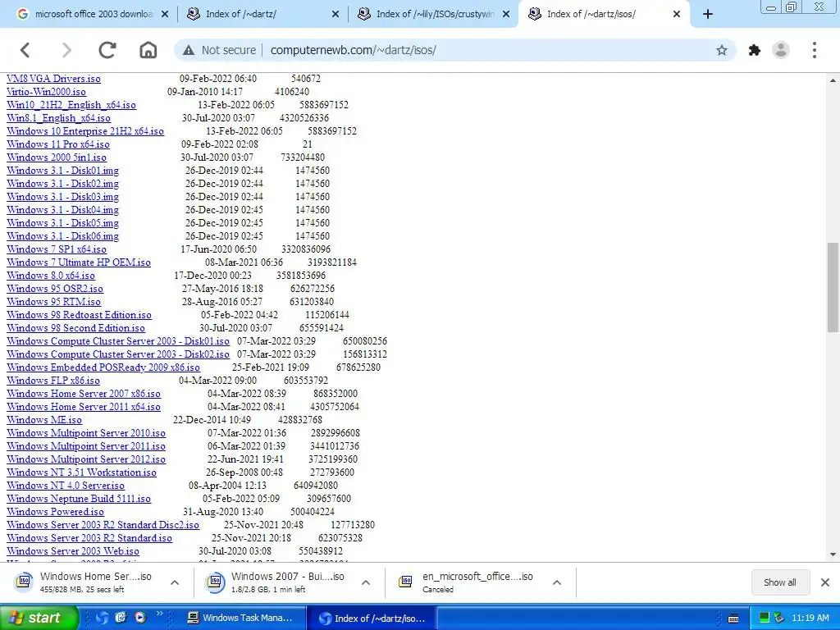Reload the current page
The width and height of the screenshot is (840, 630).
tap(107, 50)
